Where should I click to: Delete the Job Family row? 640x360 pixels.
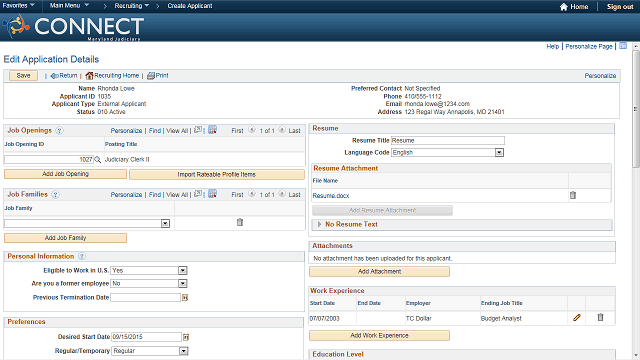tap(240, 222)
